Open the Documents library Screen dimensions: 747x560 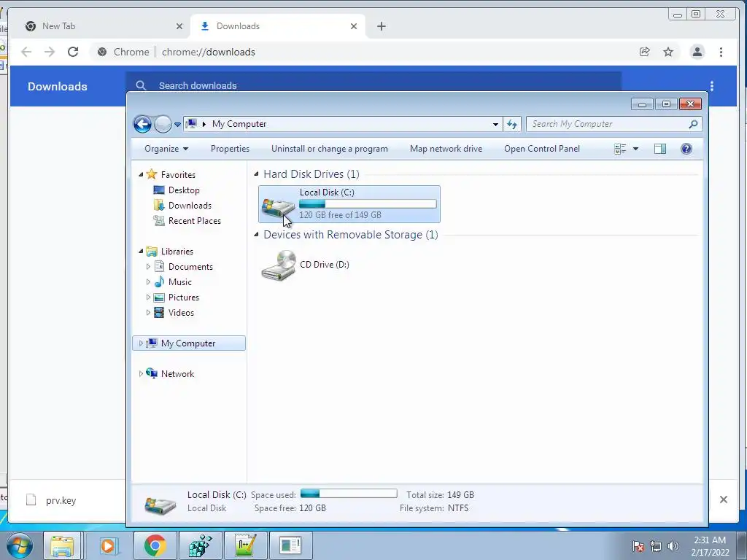pos(190,267)
